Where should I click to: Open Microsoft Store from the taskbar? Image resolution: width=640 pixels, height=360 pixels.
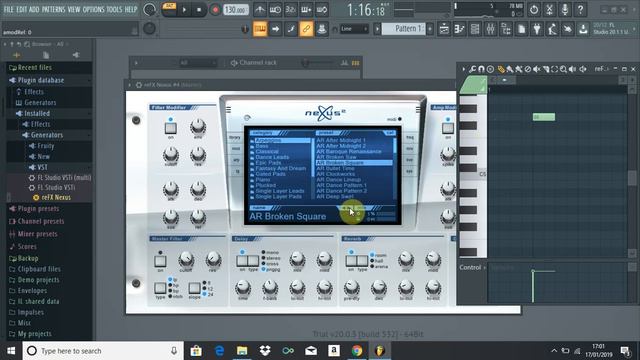pyautogui.click(x=196, y=351)
